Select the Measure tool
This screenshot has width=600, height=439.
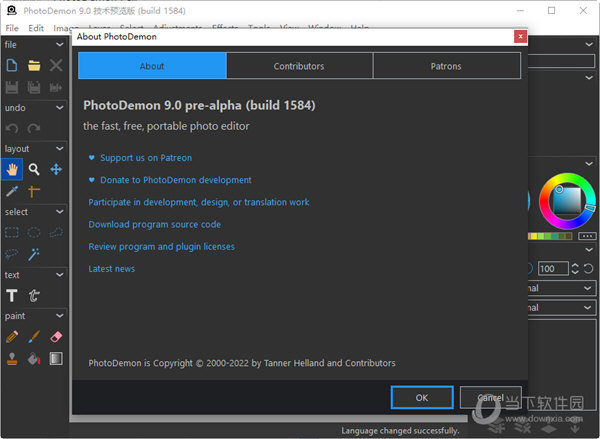(x=34, y=191)
